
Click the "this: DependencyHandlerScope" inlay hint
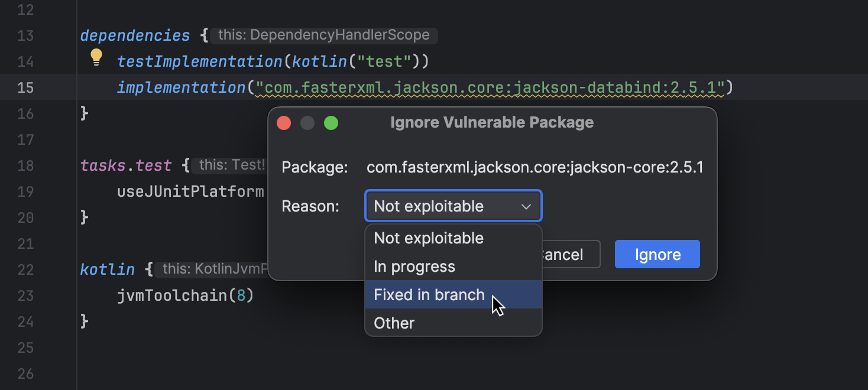(323, 35)
